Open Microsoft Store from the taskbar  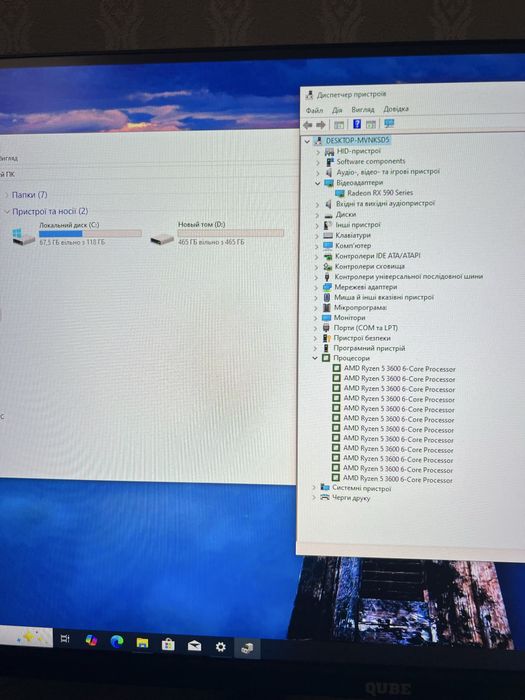(168, 645)
